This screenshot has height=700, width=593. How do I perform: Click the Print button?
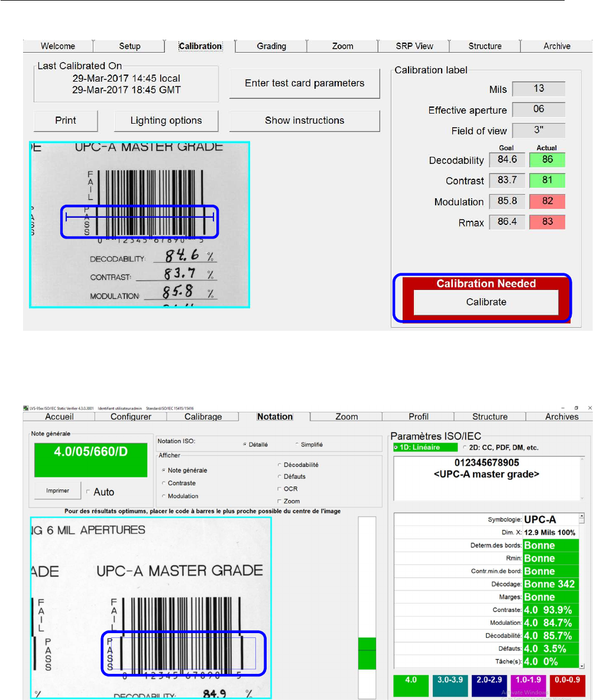tap(66, 121)
